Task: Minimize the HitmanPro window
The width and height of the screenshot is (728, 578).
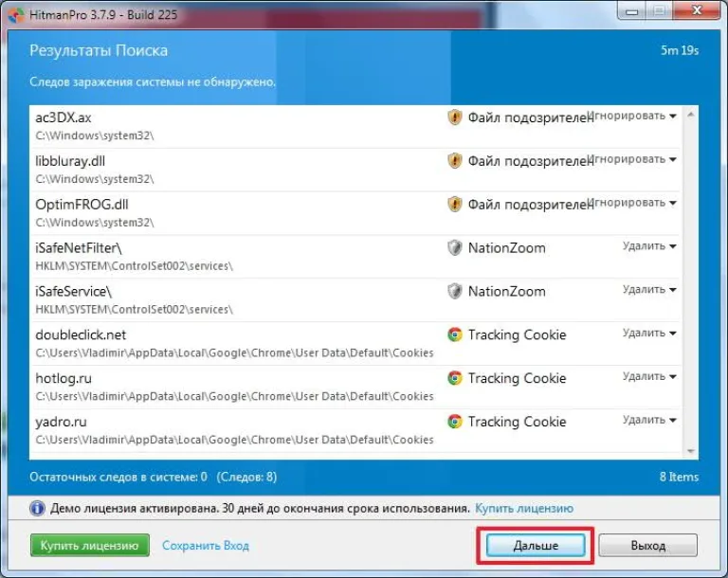Action: coord(631,11)
